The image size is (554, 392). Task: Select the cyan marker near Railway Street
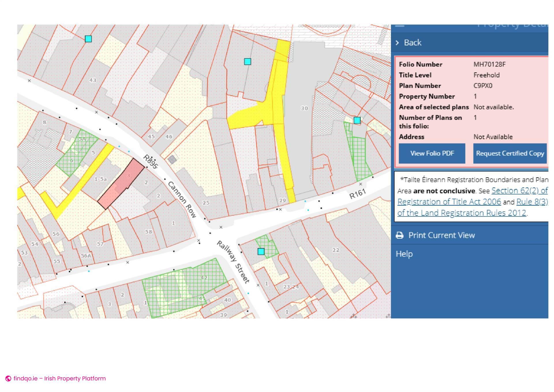point(261,251)
